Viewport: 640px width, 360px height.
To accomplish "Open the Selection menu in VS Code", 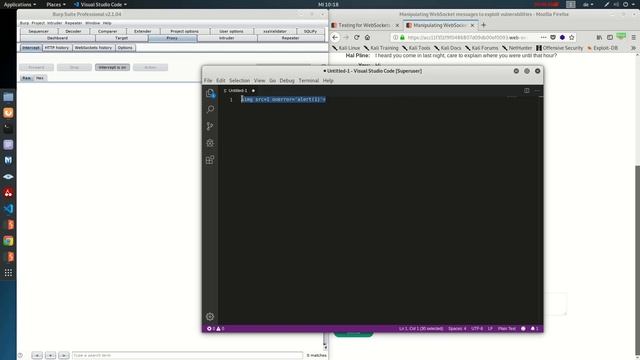I will click(x=239, y=80).
